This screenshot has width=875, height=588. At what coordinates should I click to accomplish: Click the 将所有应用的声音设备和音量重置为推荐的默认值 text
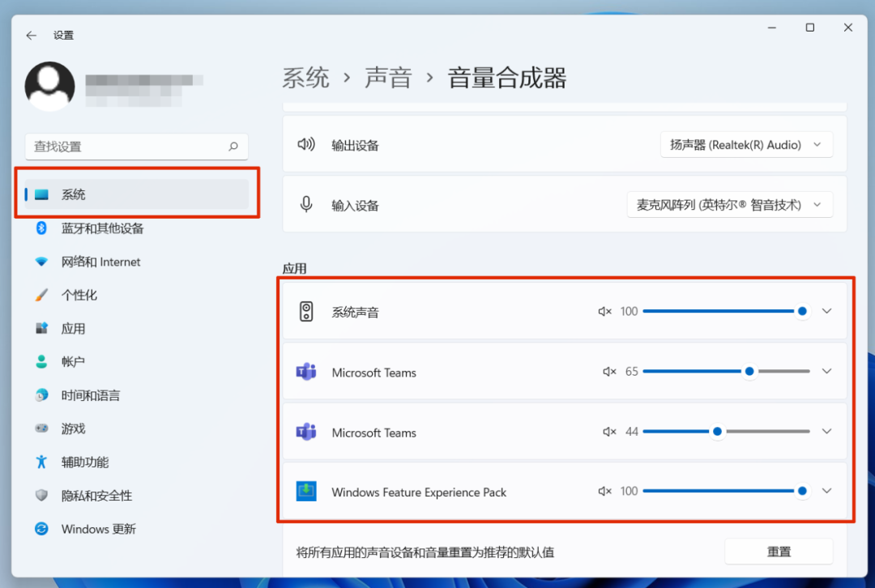tap(425, 552)
